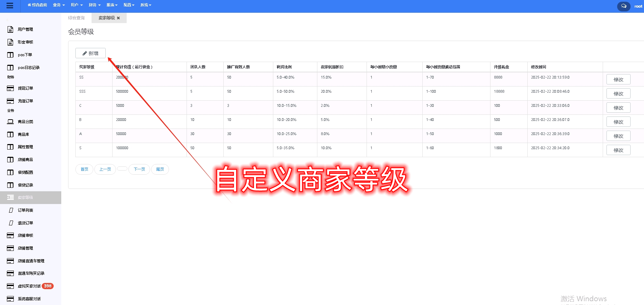Screen dimensions: 644x305
Task: Go to 下一页 next page
Action: pyautogui.click(x=139, y=169)
